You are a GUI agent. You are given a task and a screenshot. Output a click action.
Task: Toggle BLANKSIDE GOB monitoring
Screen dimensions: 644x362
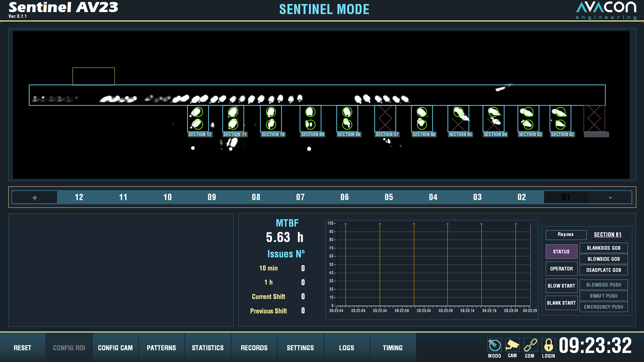pyautogui.click(x=603, y=248)
